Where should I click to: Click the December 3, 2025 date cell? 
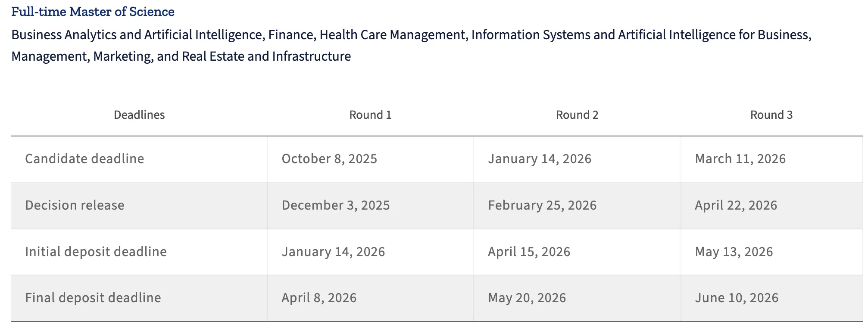(x=336, y=205)
